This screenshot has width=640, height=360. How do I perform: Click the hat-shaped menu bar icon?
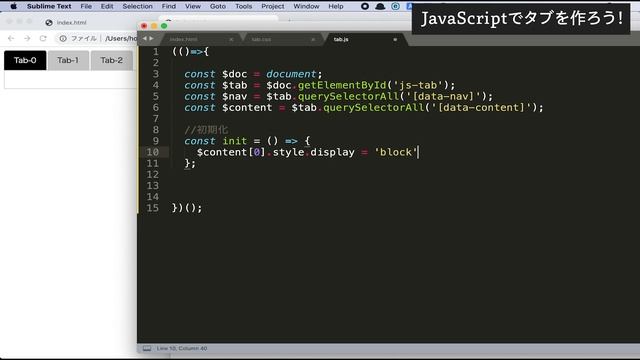[x=380, y=6]
